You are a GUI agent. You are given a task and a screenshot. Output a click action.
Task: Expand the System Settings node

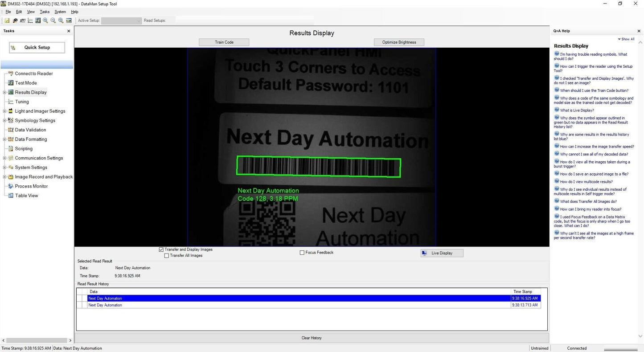coord(5,167)
